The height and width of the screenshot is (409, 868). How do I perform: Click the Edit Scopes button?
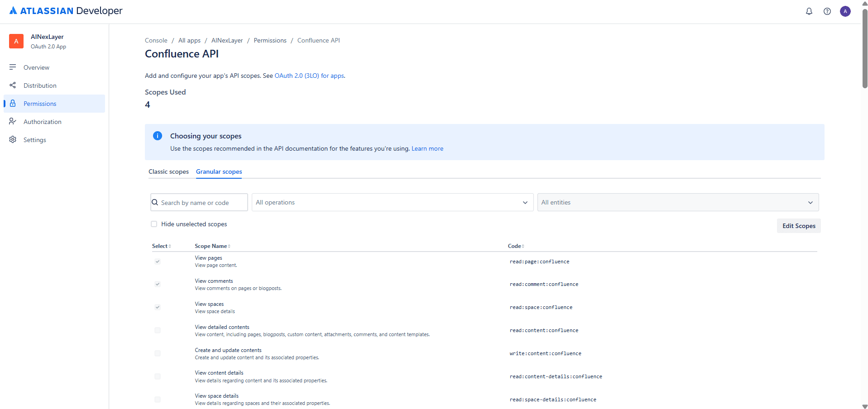click(x=798, y=226)
